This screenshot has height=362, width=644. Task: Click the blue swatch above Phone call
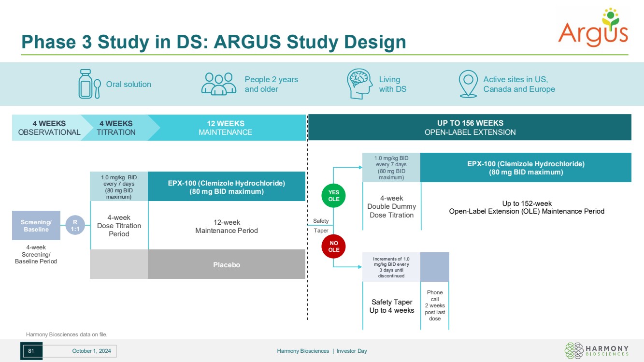tap(435, 267)
